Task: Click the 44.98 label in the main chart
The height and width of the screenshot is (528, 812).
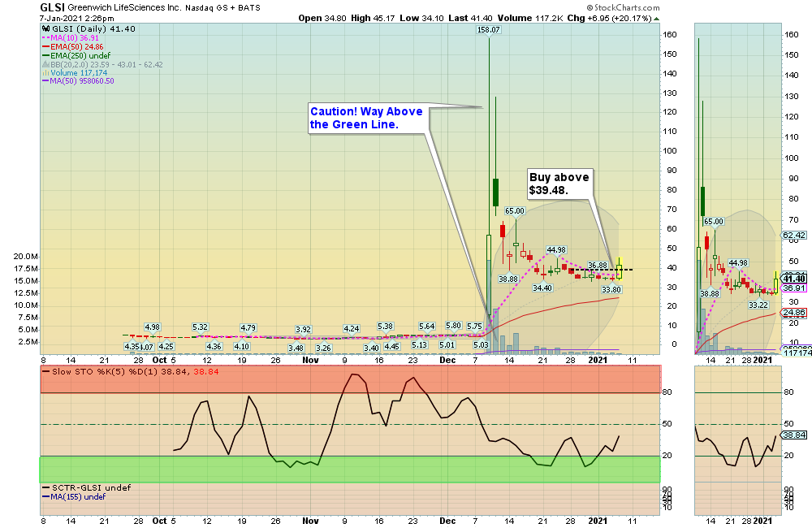Action: tap(556, 249)
